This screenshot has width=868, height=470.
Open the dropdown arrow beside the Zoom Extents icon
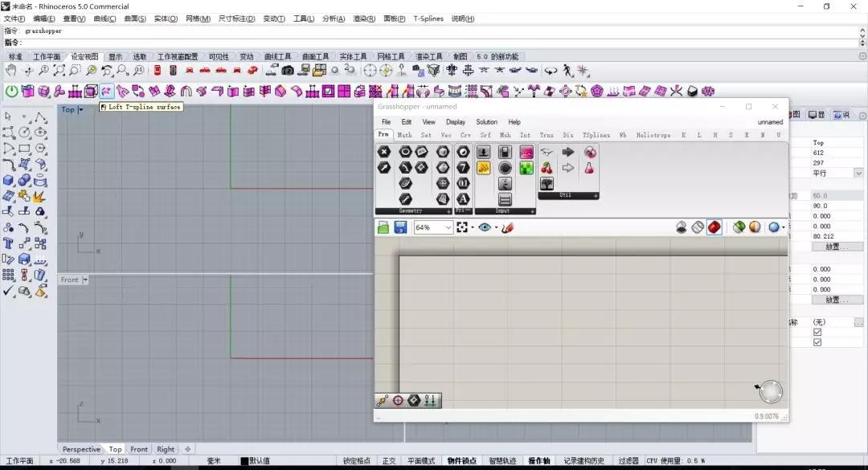point(473,227)
